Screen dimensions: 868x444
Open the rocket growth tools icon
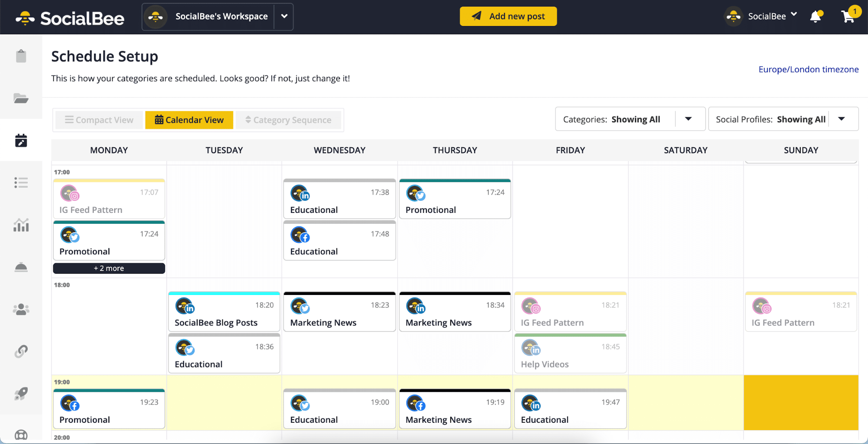pyautogui.click(x=21, y=393)
